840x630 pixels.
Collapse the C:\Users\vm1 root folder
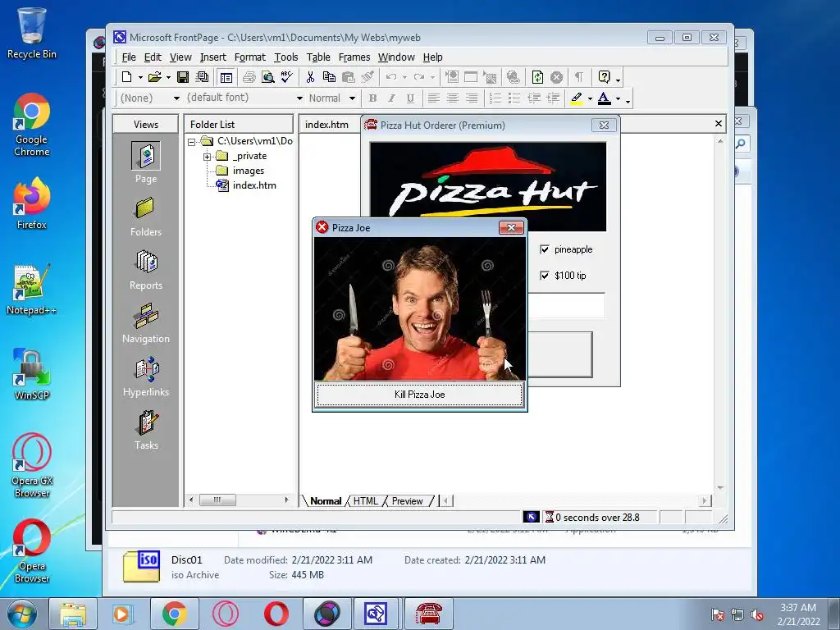(x=191, y=142)
